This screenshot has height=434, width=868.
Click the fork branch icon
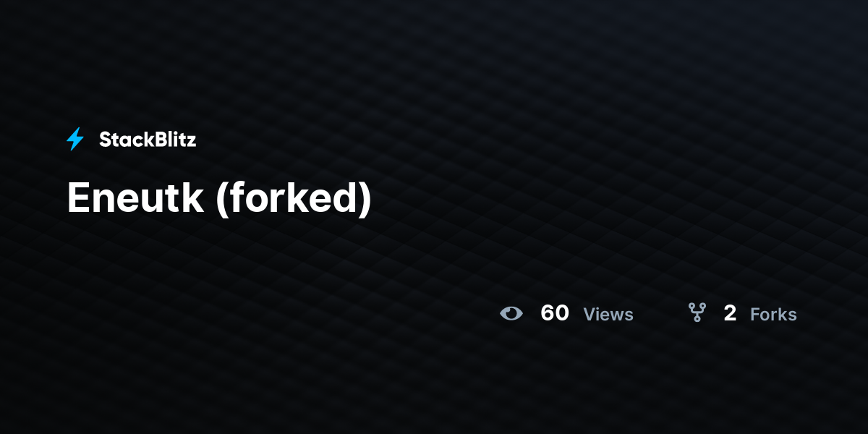pos(697,312)
